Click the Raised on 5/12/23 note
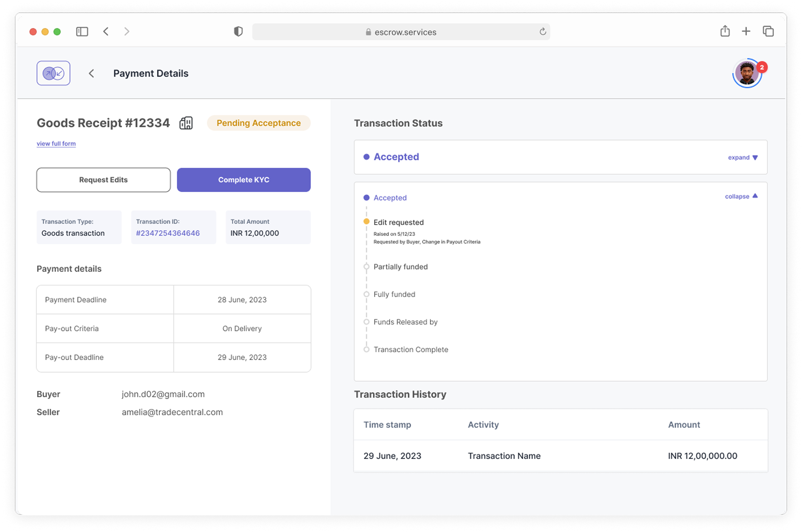Image resolution: width=802 pixels, height=532 pixels. (394, 234)
